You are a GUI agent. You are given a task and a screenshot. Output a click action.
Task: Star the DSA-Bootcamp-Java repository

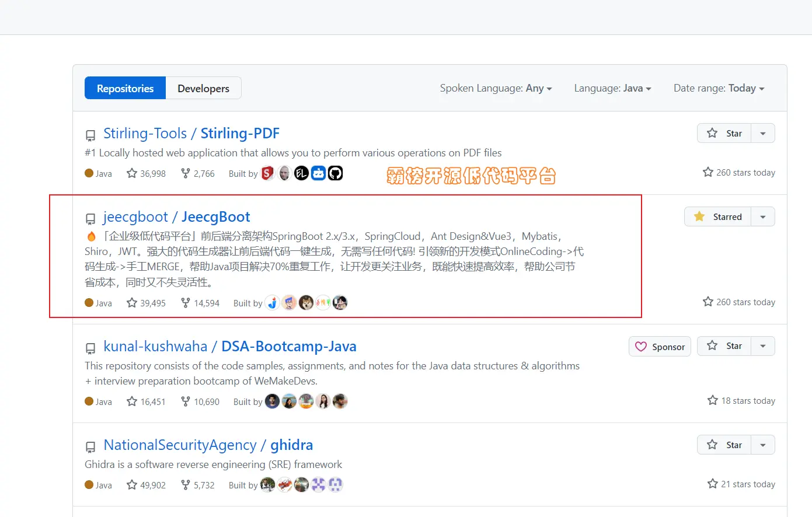click(724, 346)
